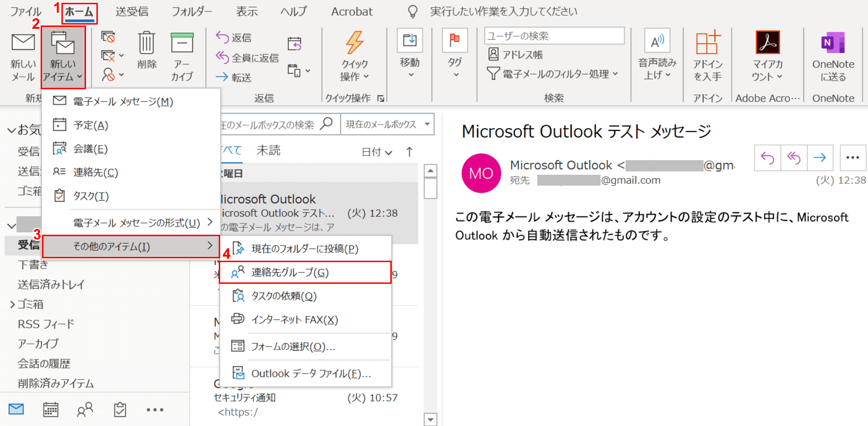This screenshot has width=868, height=426.
Task: Switch to Calendar view icon in navigation bar
Action: (x=51, y=409)
